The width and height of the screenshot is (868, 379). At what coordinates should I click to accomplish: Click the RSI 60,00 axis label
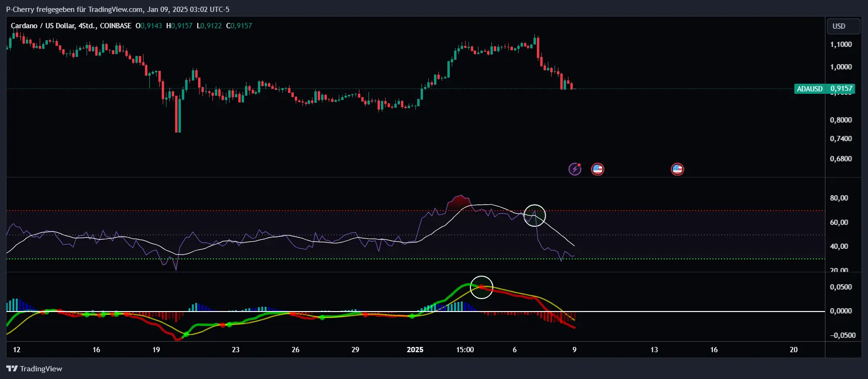pos(839,223)
